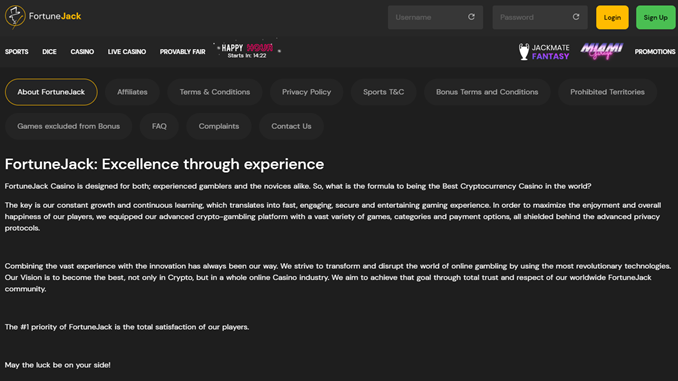Viewport: 678px width, 381px height.
Task: Click the heading 'FortuneJack: Excellence through experience'
Action: [164, 164]
